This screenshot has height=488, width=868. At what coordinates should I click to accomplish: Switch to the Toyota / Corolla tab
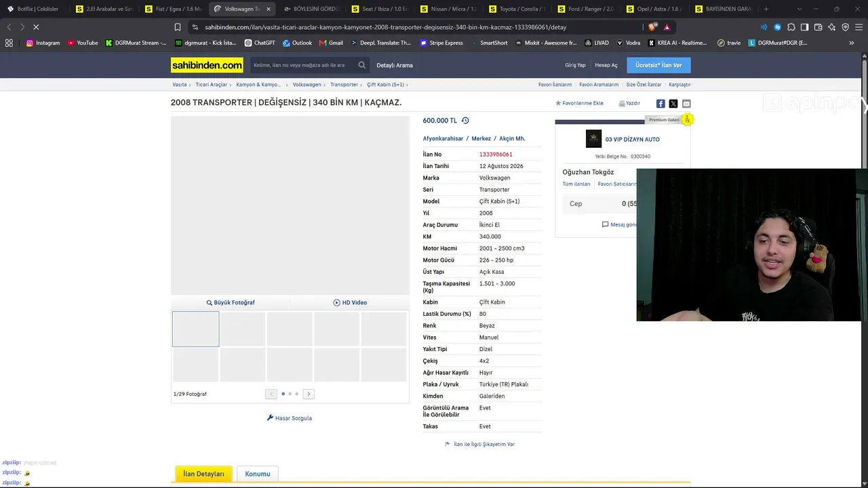[x=518, y=9]
